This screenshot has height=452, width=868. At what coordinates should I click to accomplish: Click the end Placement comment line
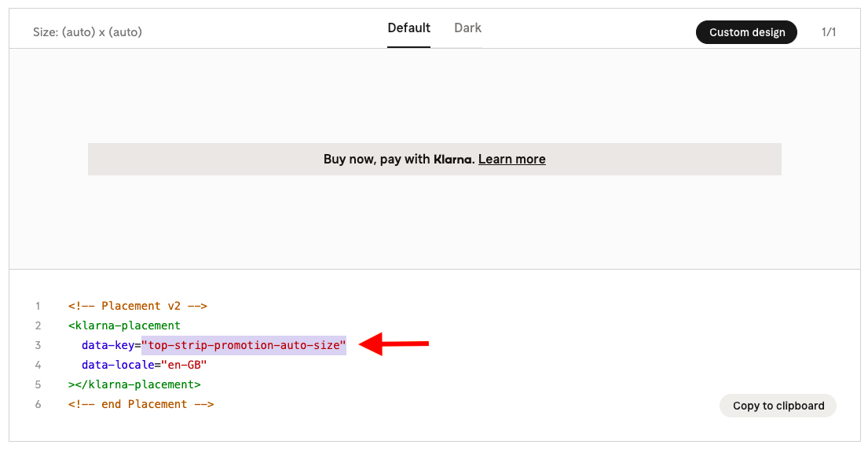141,404
